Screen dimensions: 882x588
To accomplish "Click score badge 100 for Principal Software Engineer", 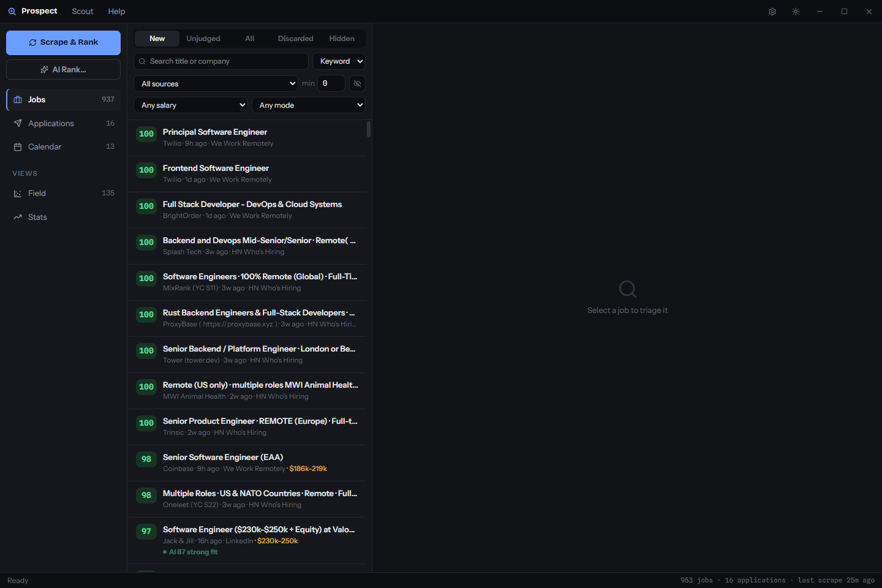I will click(x=146, y=134).
